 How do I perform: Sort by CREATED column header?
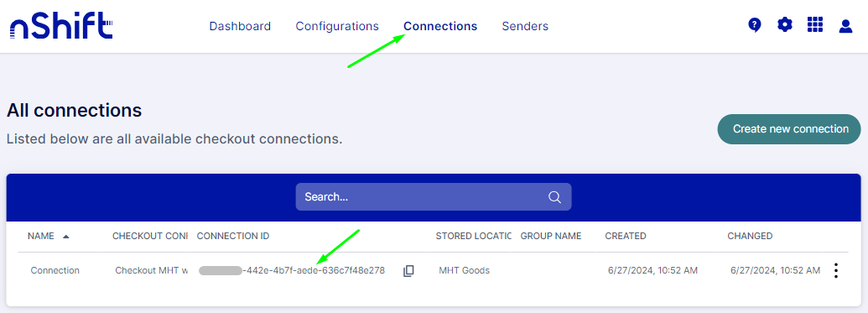(626, 236)
